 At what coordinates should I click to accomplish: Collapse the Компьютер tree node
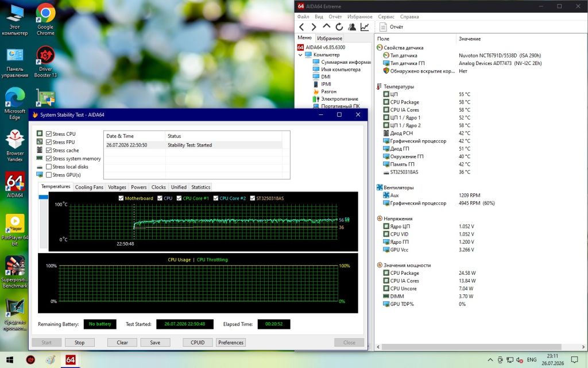300,55
